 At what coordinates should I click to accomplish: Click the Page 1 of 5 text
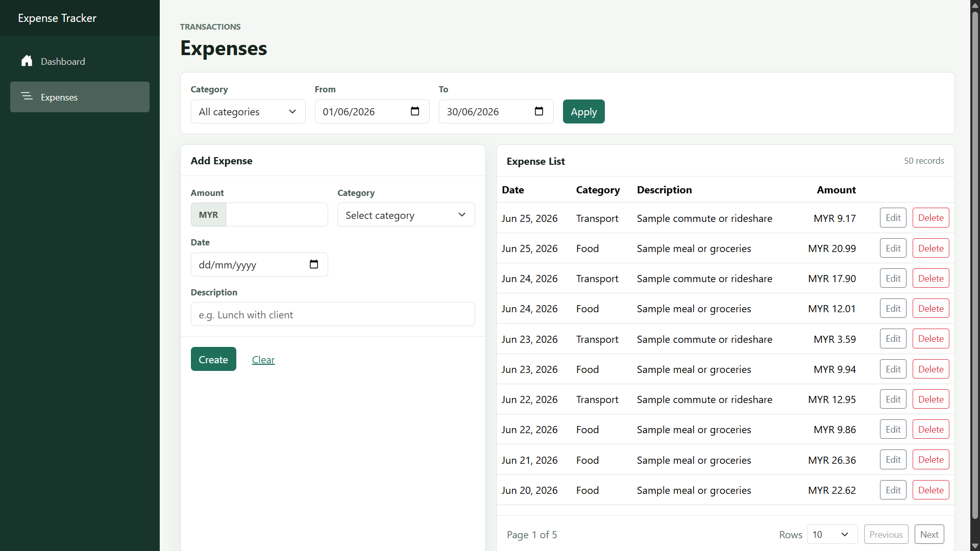(532, 535)
